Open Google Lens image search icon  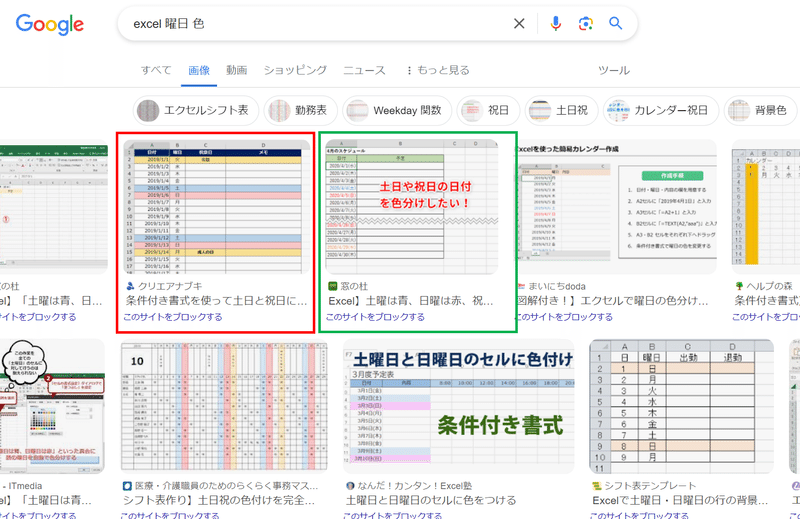point(585,23)
